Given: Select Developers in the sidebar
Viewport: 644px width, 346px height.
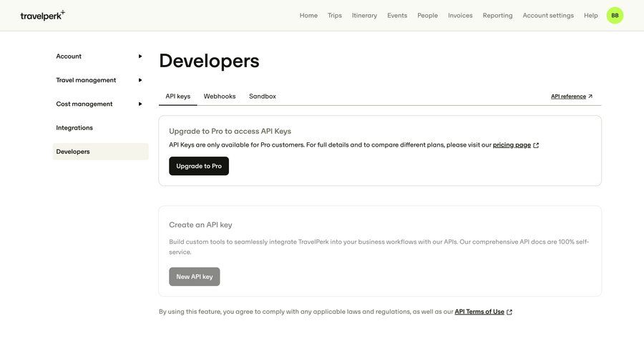Looking at the screenshot, I should 73,152.
